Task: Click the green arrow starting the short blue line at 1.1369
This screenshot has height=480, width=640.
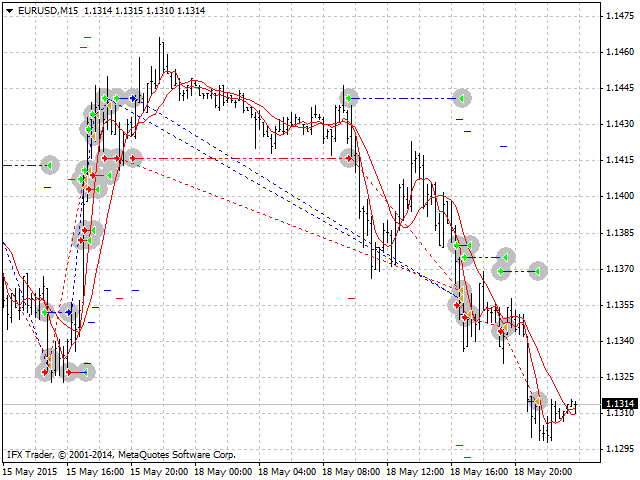Action: pyautogui.click(x=501, y=271)
